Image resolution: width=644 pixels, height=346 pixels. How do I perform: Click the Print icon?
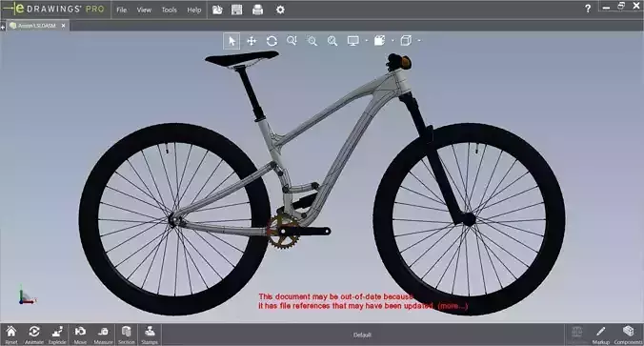(x=257, y=10)
